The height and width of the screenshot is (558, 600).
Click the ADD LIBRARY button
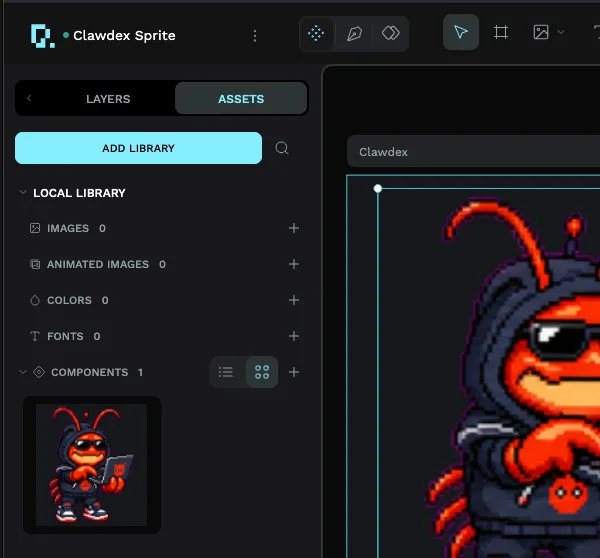point(139,148)
